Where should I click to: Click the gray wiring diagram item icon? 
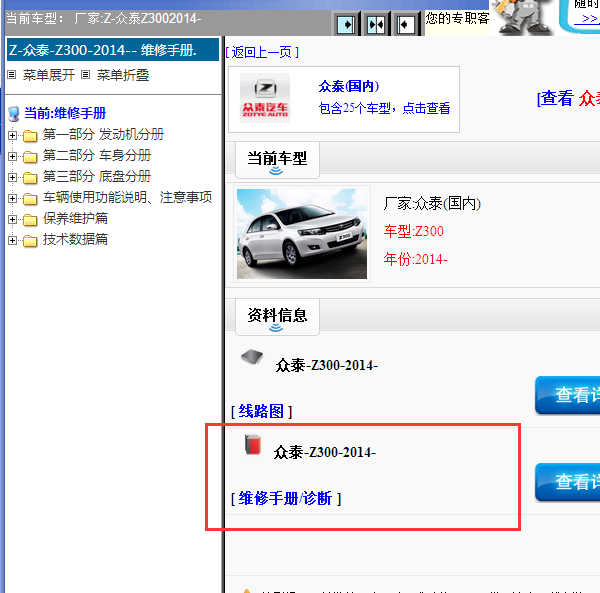click(x=252, y=357)
